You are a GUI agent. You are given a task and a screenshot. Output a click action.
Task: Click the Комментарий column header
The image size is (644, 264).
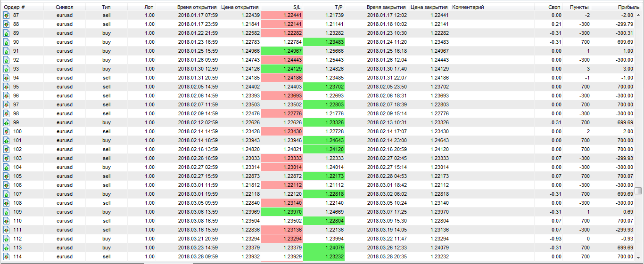(x=468, y=7)
